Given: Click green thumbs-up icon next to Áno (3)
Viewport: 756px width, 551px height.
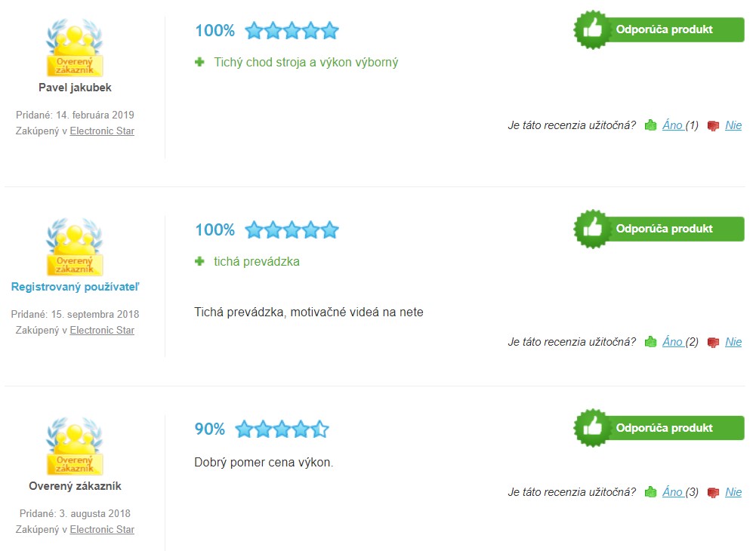Looking at the screenshot, I should point(650,492).
